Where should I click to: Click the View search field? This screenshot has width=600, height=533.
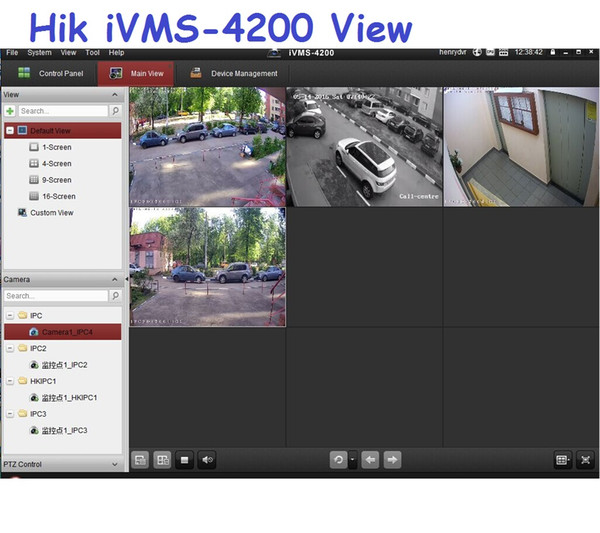pos(63,111)
